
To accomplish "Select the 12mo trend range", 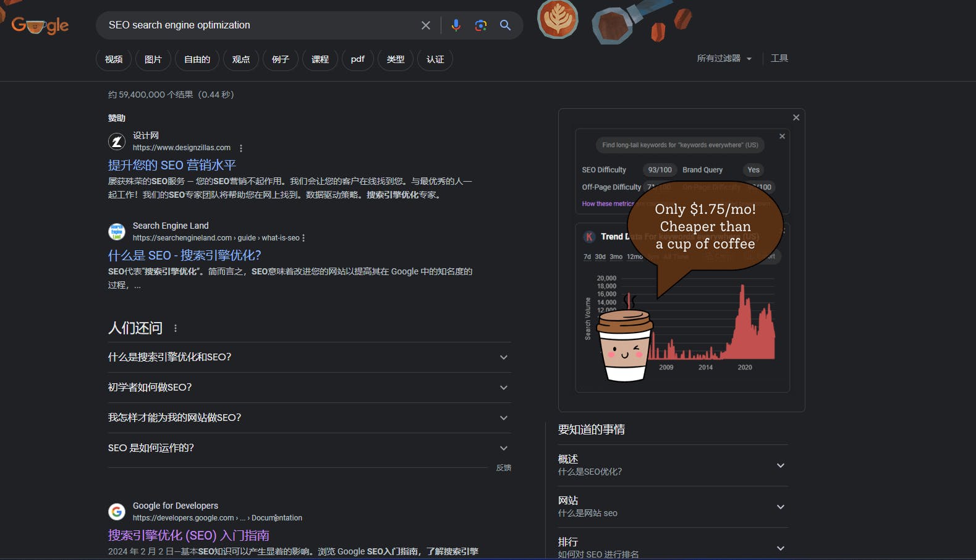I will tap(635, 257).
